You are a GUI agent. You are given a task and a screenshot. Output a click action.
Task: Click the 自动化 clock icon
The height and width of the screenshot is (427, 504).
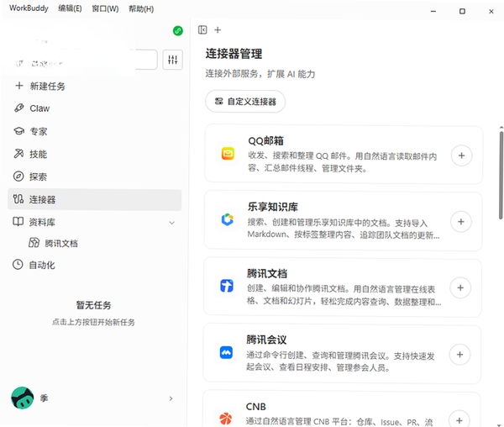click(18, 265)
